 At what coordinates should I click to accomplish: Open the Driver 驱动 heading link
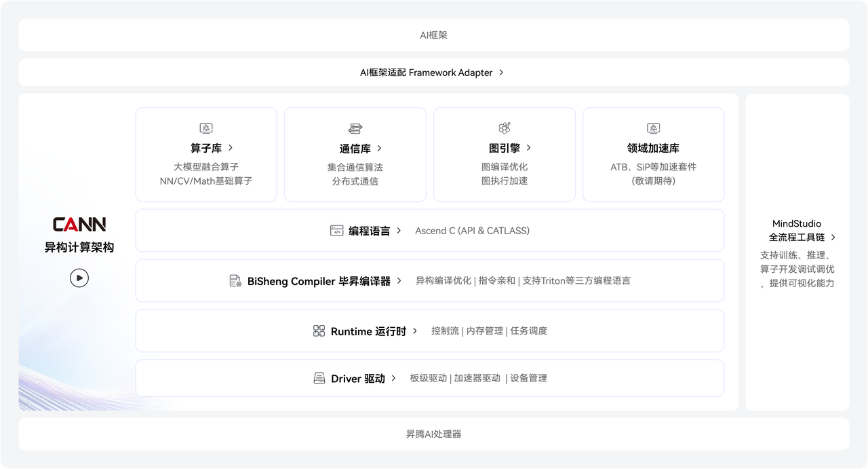[358, 379]
